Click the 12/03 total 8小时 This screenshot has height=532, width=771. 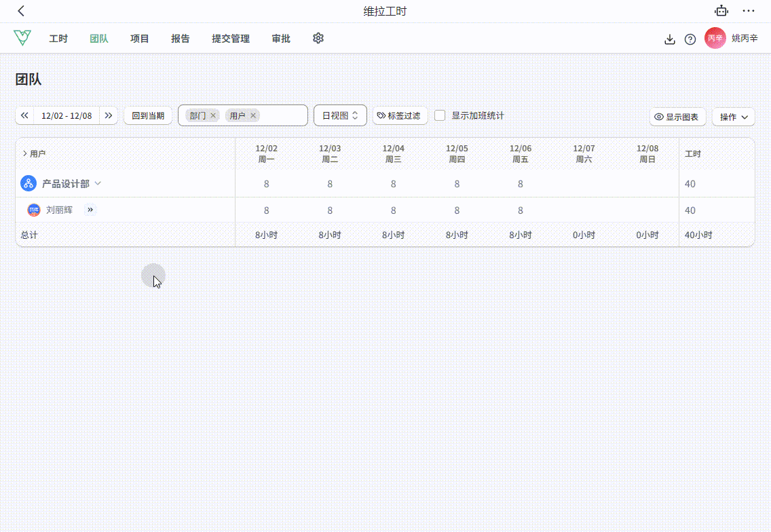click(330, 235)
